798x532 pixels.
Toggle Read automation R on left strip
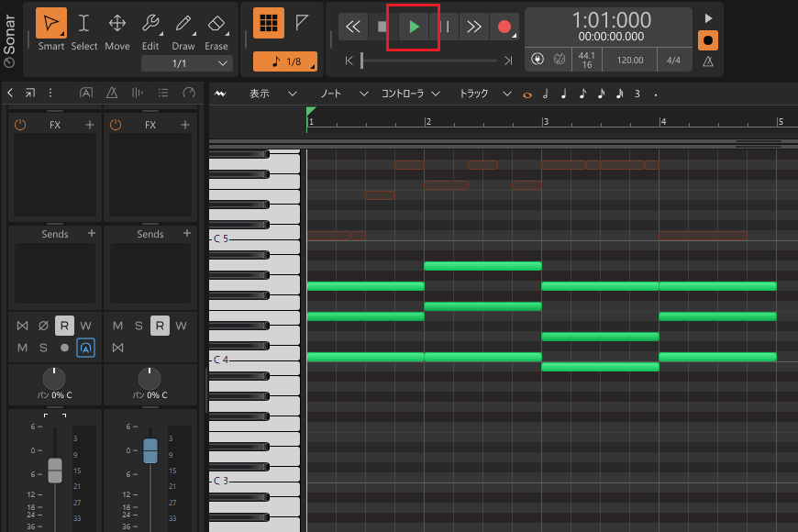point(64,326)
